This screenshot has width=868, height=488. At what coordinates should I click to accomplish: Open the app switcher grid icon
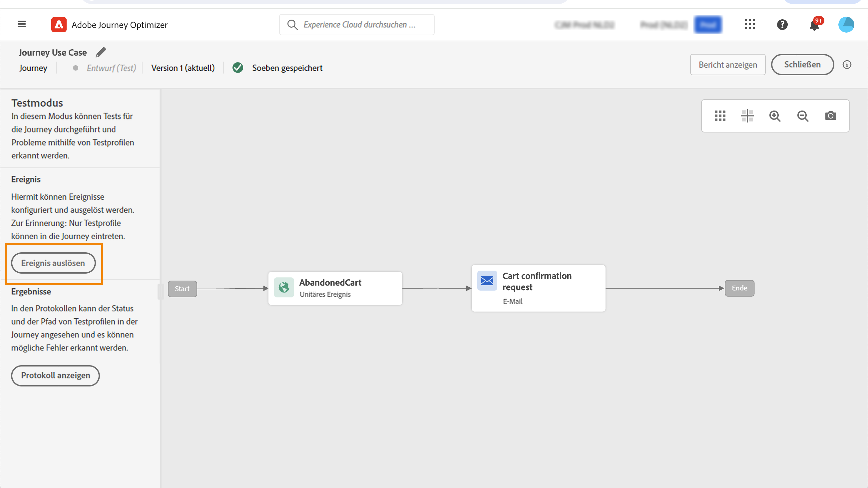point(750,24)
